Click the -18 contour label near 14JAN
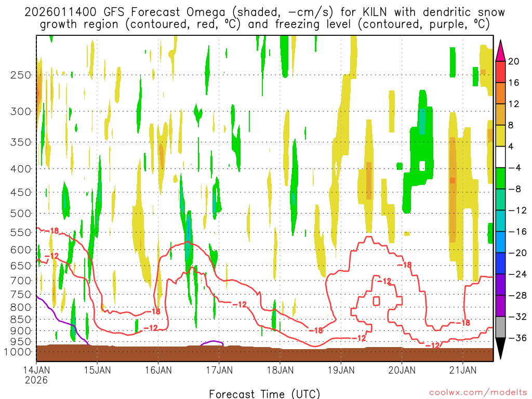 52,231
